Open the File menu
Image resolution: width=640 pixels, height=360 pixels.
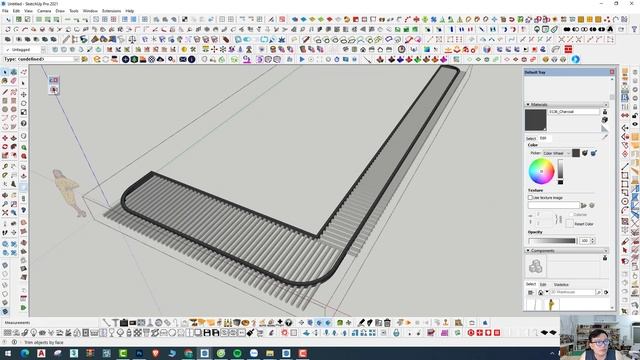5,11
